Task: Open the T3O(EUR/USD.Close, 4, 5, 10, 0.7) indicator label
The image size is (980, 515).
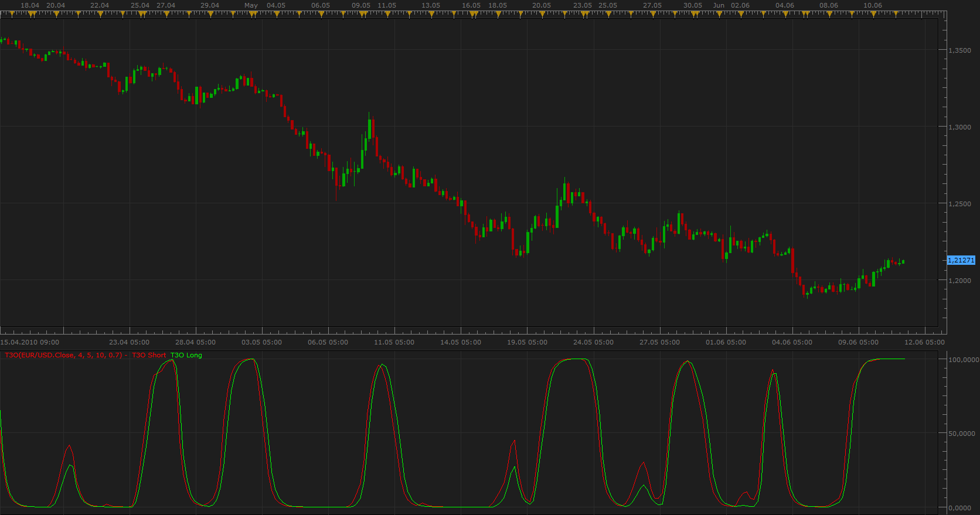Action: tap(63, 355)
